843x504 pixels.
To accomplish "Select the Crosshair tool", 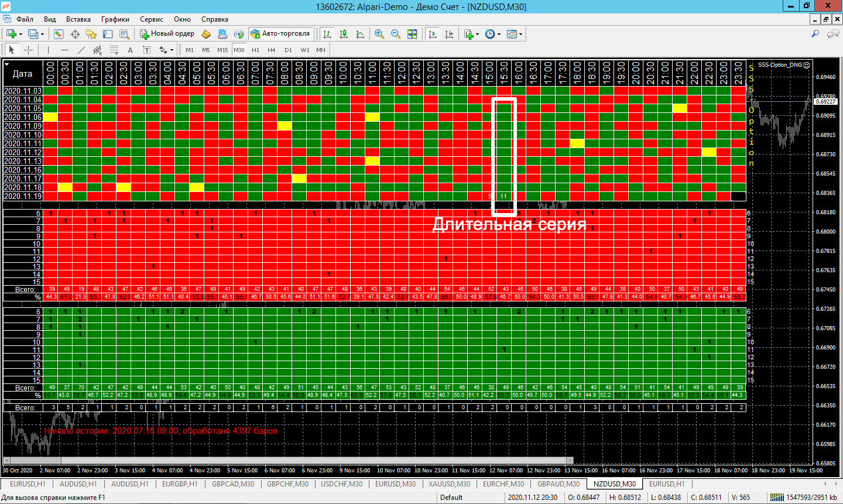I will point(28,50).
